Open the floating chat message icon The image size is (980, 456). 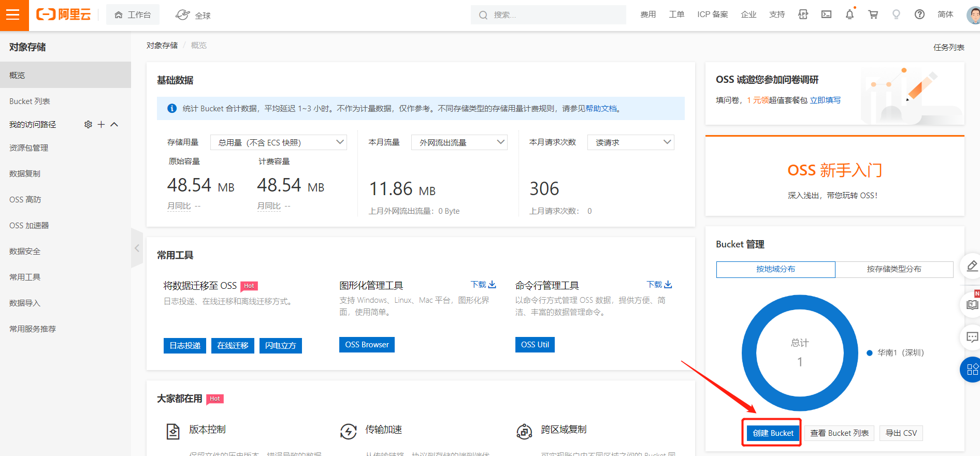(x=972, y=337)
